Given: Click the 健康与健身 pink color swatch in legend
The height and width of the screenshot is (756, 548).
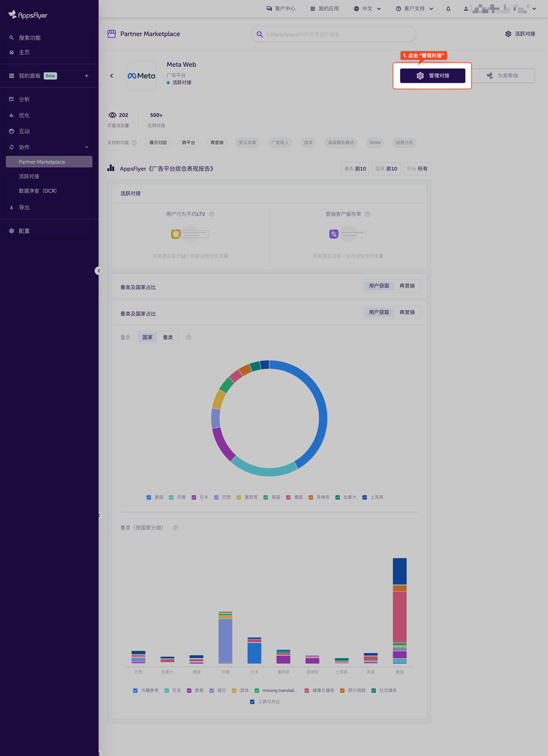Looking at the screenshot, I should tap(307, 690).
